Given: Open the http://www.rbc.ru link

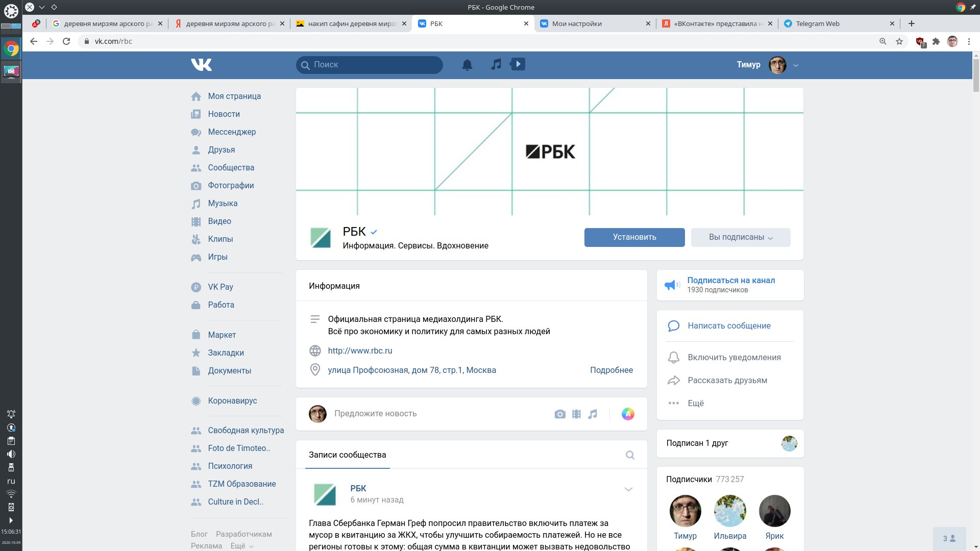Looking at the screenshot, I should pos(360,351).
